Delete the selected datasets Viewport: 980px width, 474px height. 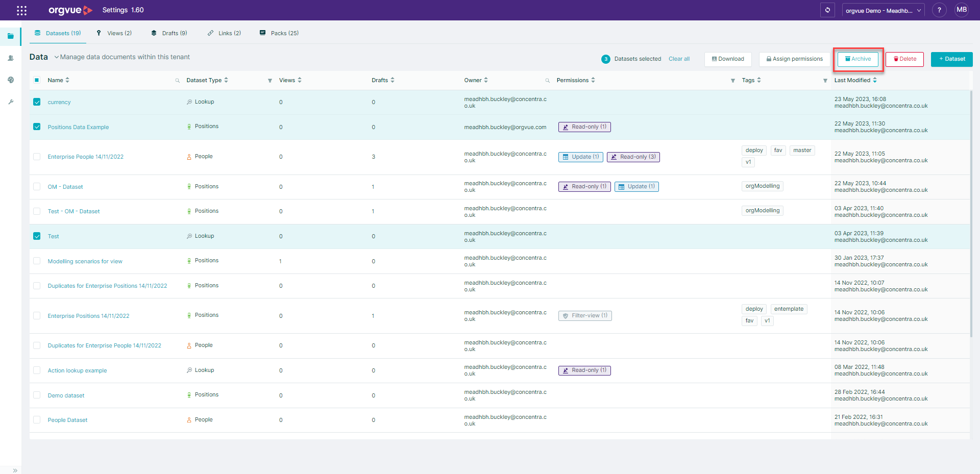click(x=904, y=59)
